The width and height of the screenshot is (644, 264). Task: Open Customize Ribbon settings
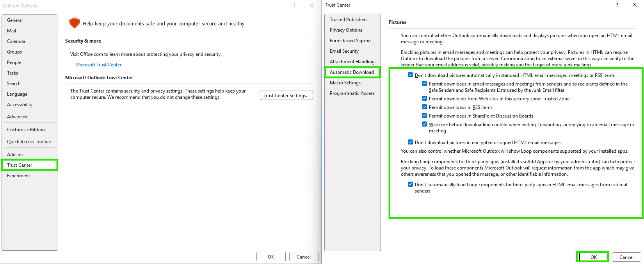[x=29, y=130]
